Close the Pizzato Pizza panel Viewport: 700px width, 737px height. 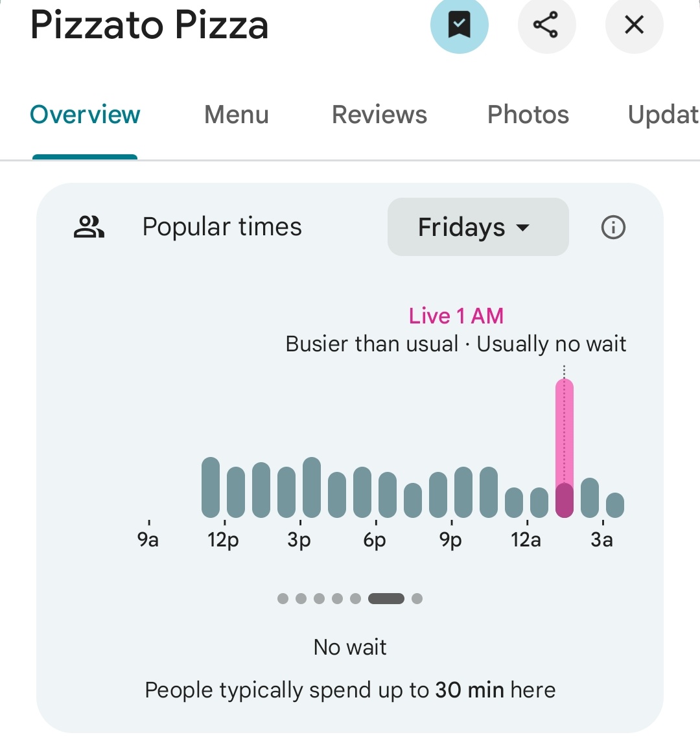tap(634, 25)
